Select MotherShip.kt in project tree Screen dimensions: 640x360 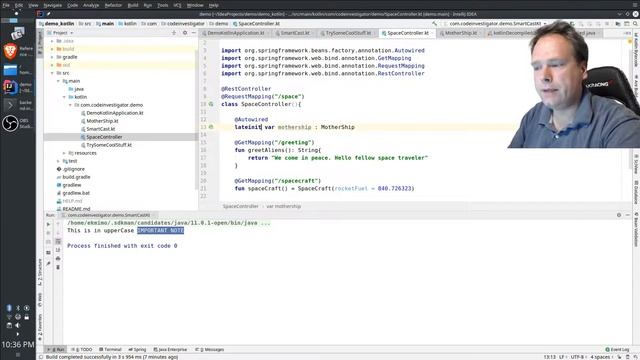click(102, 121)
